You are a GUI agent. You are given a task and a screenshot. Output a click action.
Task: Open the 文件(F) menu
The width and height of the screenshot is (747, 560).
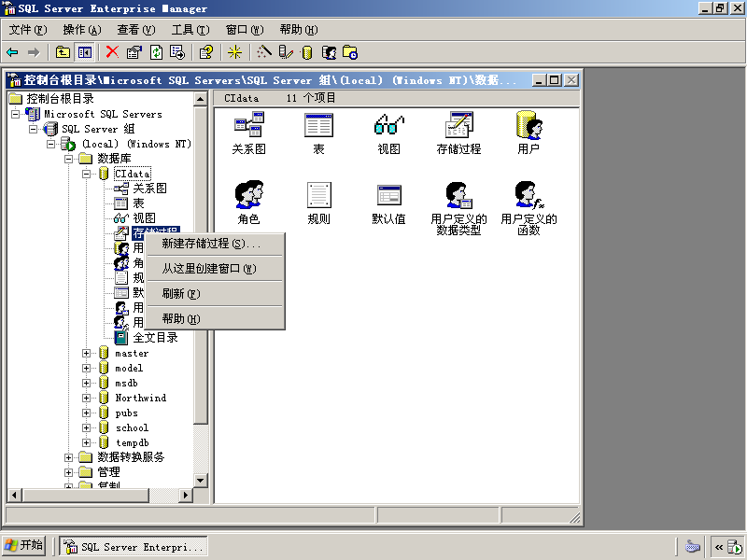pyautogui.click(x=28, y=30)
